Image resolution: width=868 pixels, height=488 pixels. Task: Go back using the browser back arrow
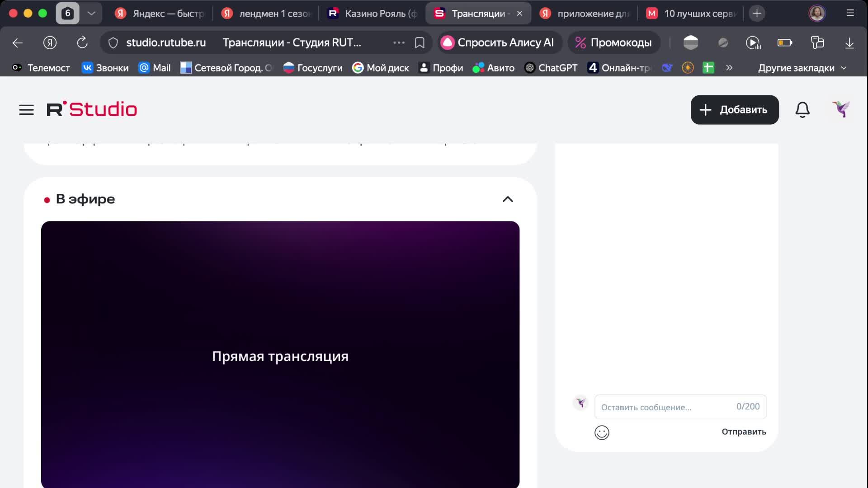17,42
